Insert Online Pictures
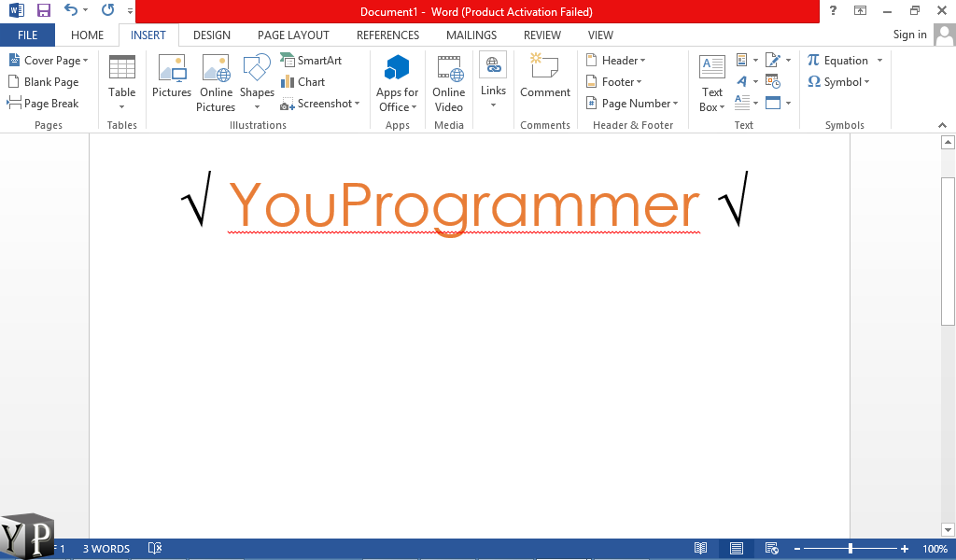This screenshot has width=956, height=560. (x=216, y=83)
